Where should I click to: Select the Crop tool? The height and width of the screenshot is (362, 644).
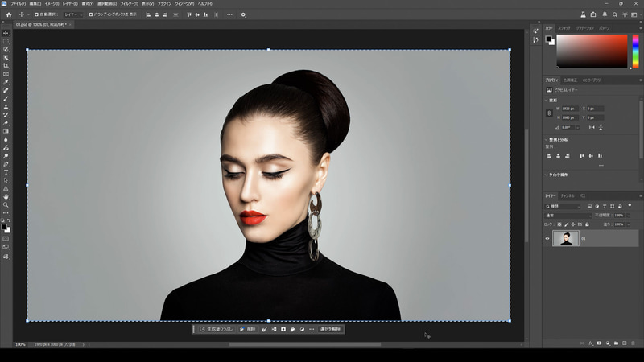click(x=6, y=66)
